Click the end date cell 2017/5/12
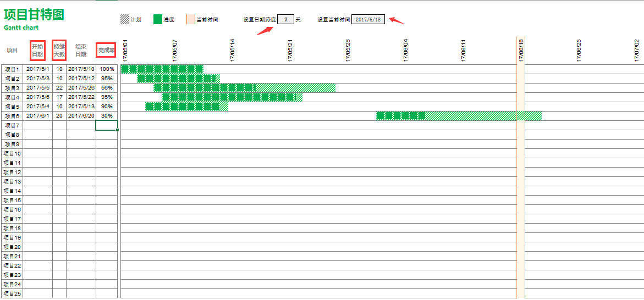The height and width of the screenshot is (300, 644). point(81,79)
